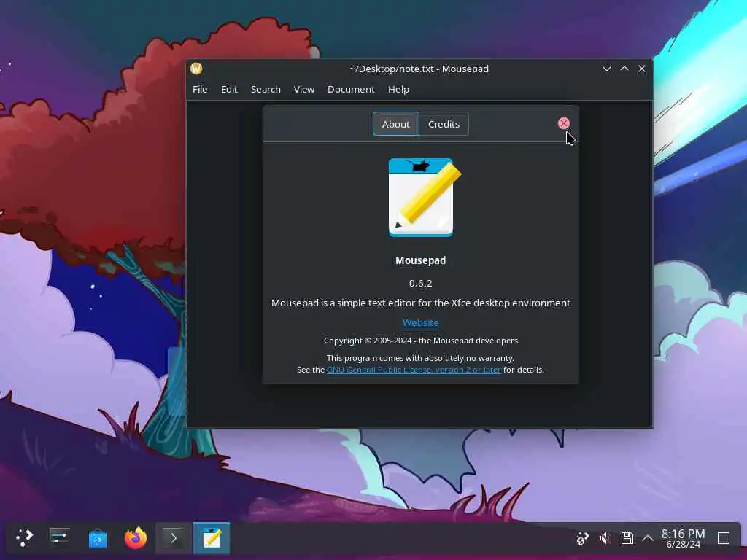The width and height of the screenshot is (747, 560).
Task: Open the removable disk tray icon
Action: (x=627, y=538)
